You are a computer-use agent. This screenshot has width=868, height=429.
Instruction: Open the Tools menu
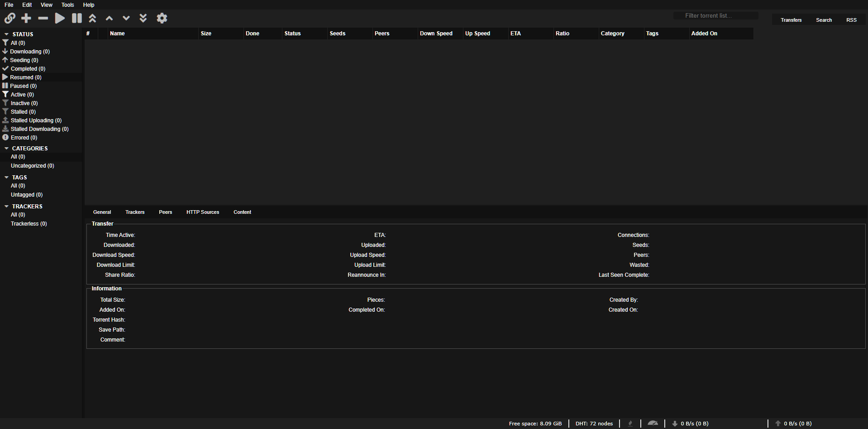(67, 5)
